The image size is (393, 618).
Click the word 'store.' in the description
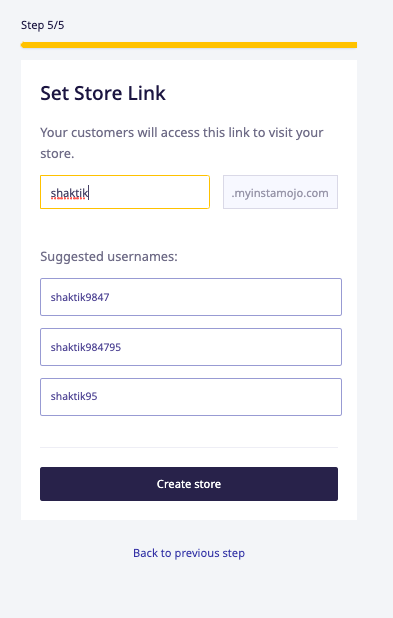click(57, 153)
